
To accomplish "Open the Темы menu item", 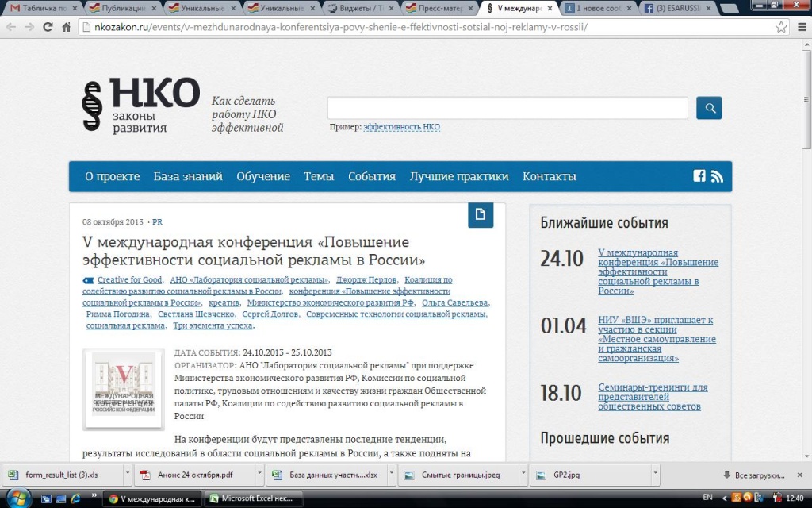I will (319, 176).
